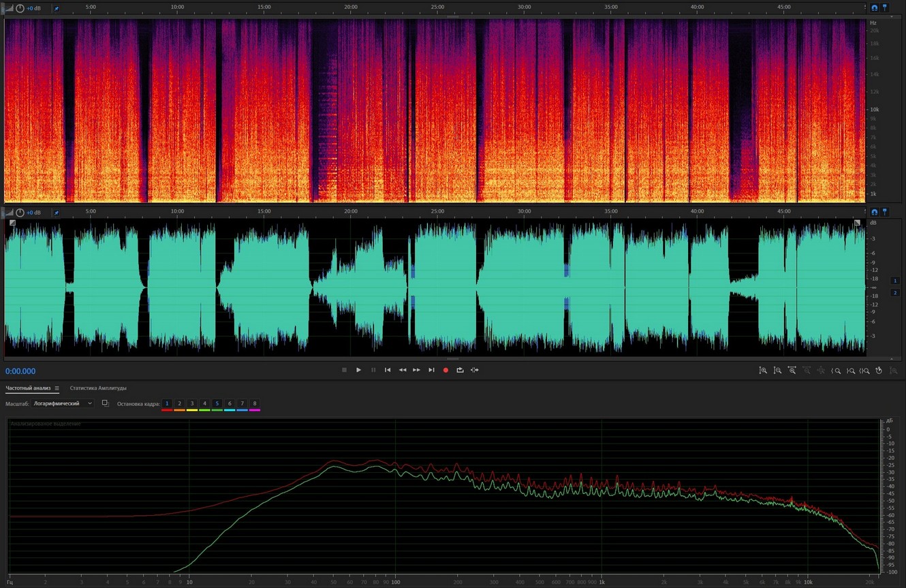Click the +0 dB gain knob at top
The height and width of the screenshot is (588, 906).
[20, 8]
